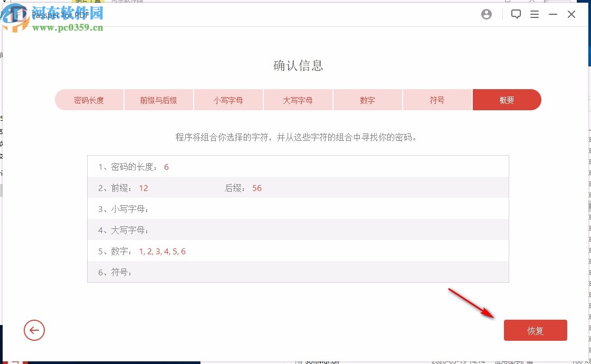591x364 pixels.
Task: Select the 大写字母 tab
Action: [x=298, y=99]
